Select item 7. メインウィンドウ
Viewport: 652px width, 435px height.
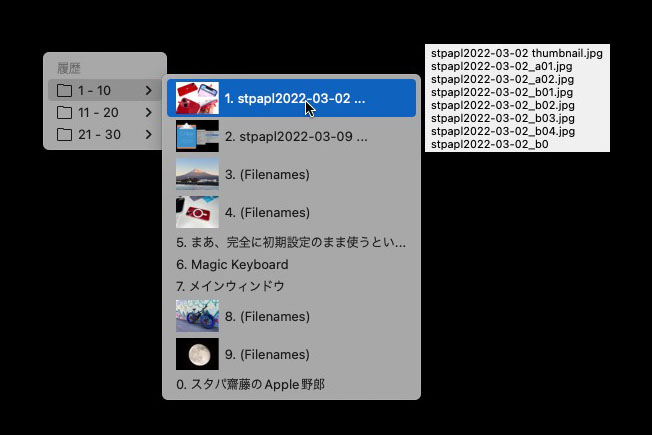click(x=291, y=286)
